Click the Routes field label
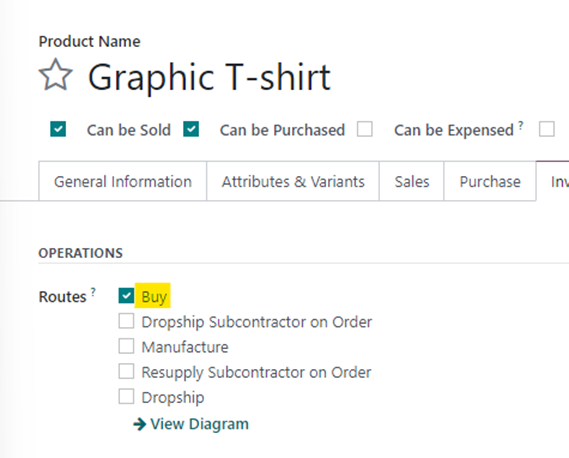Image resolution: width=569 pixels, height=458 pixels. tap(62, 297)
